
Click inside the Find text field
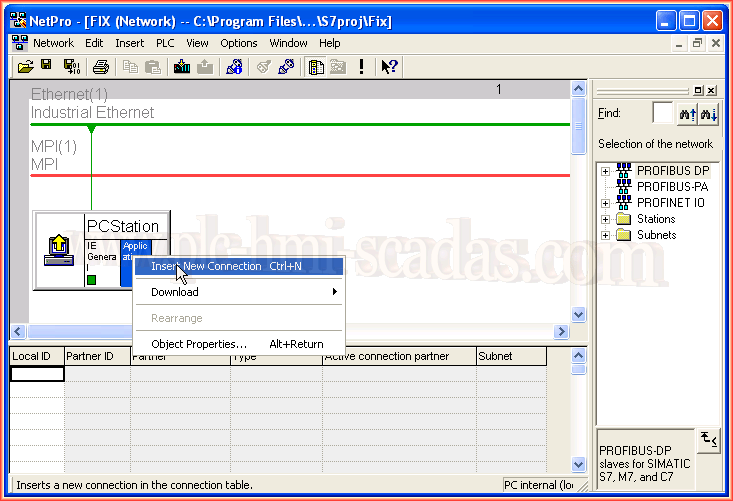click(x=662, y=114)
